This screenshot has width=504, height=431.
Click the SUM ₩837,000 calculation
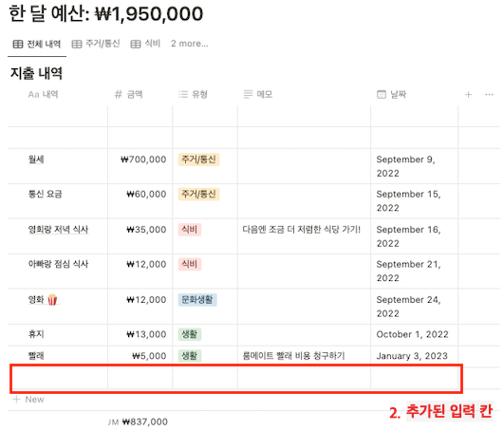138,422
